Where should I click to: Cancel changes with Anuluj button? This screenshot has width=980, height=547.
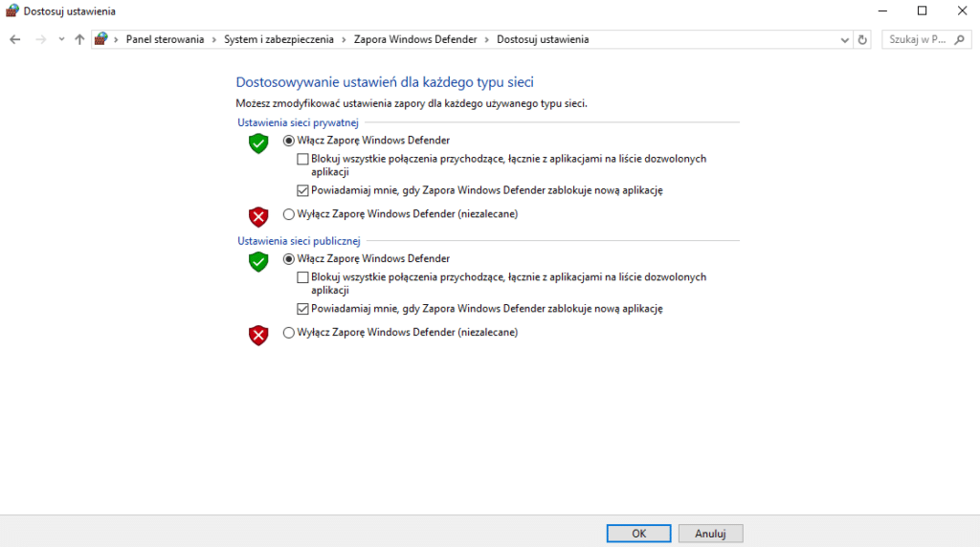tap(711, 534)
